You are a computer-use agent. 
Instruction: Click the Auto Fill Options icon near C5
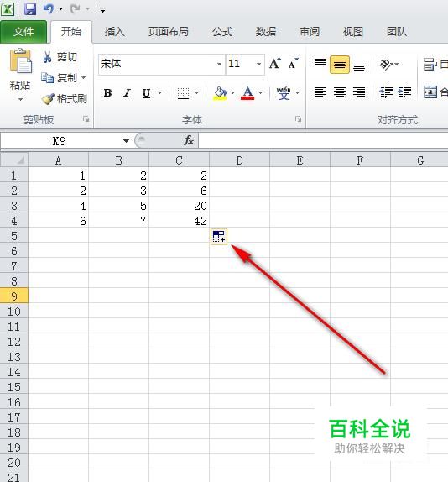219,237
